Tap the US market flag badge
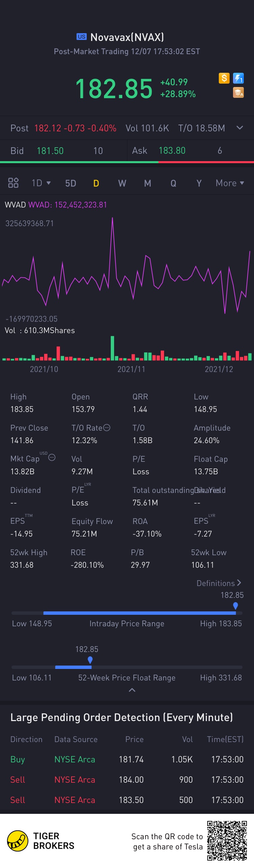254x868 pixels. (82, 37)
